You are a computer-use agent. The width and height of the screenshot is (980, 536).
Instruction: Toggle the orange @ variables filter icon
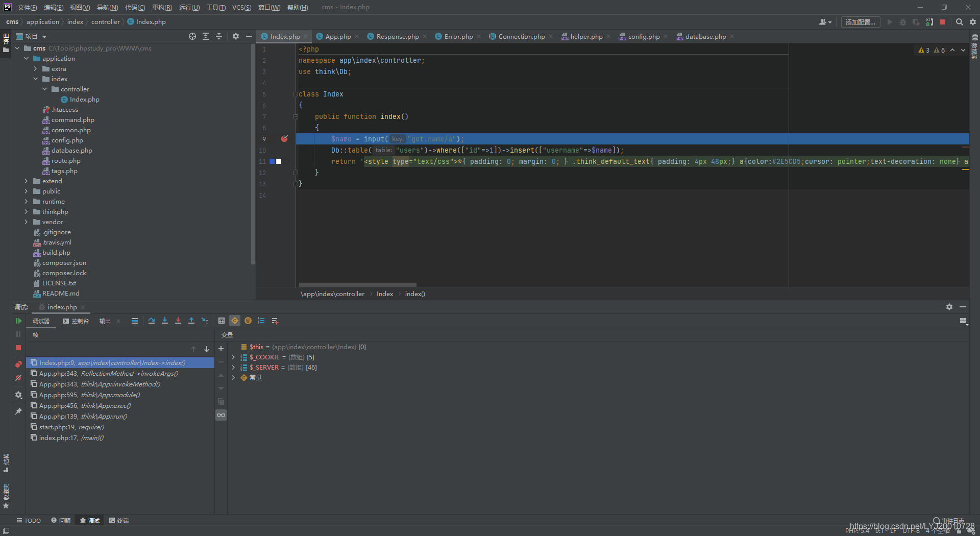tap(248, 321)
